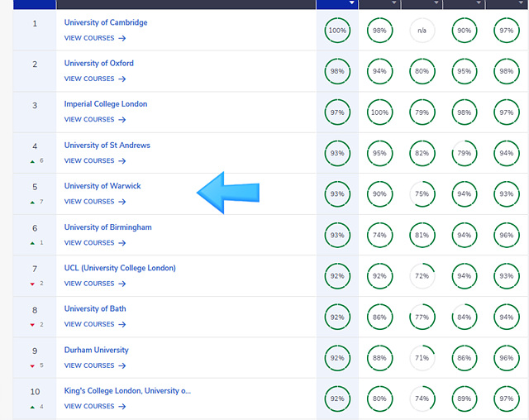The image size is (529, 420).
Task: Click St Andrews' 79% score circle
Action: [x=465, y=153]
